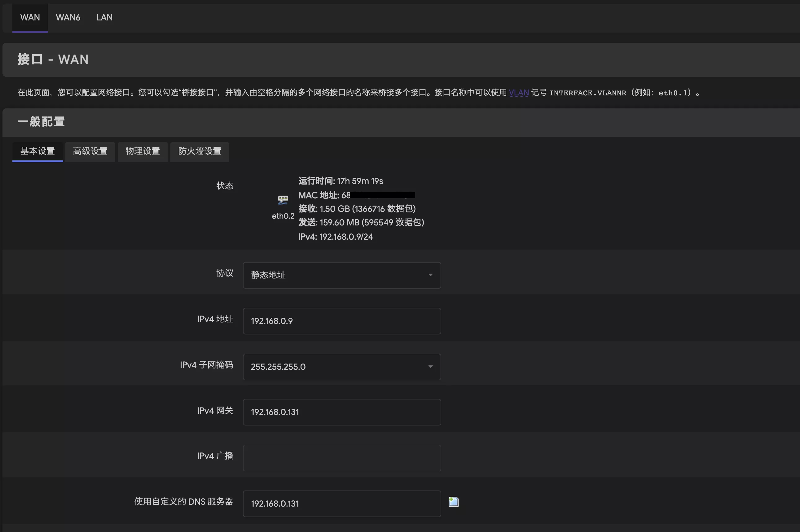The image size is (800, 532).
Task: Follow the VLAN hyperlink in the description
Action: 518,93
